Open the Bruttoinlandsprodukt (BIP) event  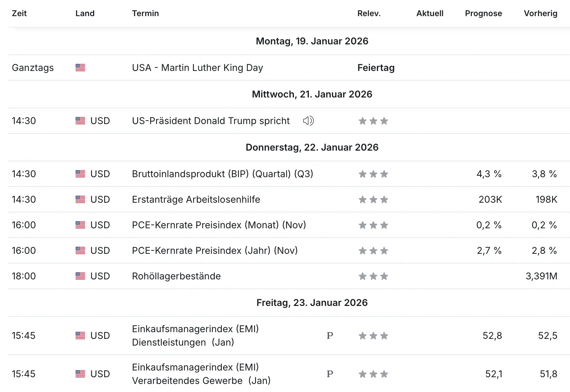click(x=222, y=174)
